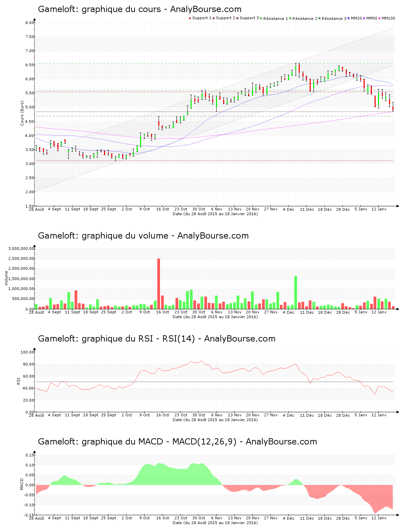The width and height of the screenshot is (412, 532).
Task: Click the date range caption under MACD chart
Action: (215, 523)
